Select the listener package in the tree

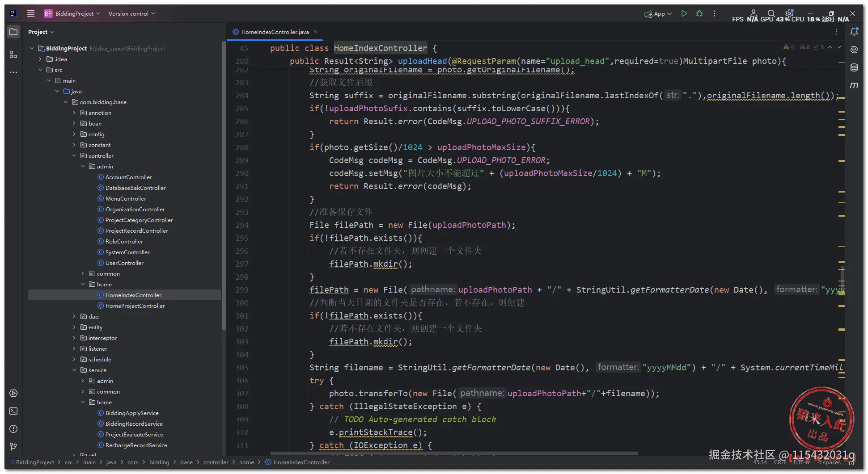(97, 348)
